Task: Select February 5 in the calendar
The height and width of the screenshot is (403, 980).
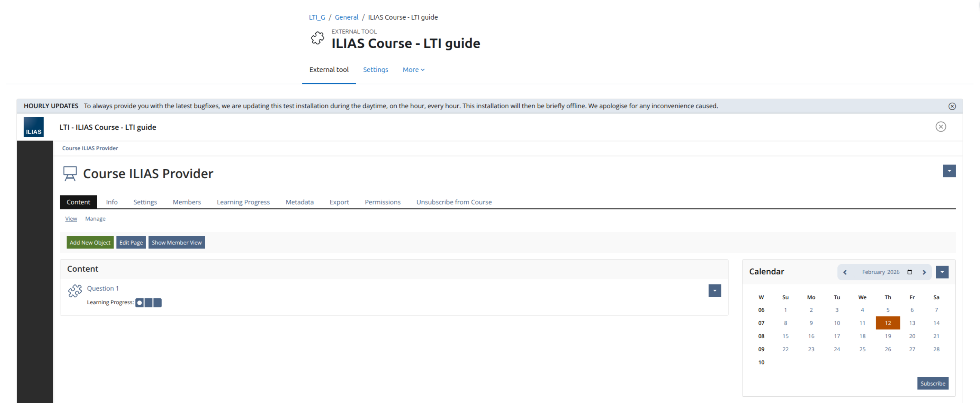Action: [888, 310]
